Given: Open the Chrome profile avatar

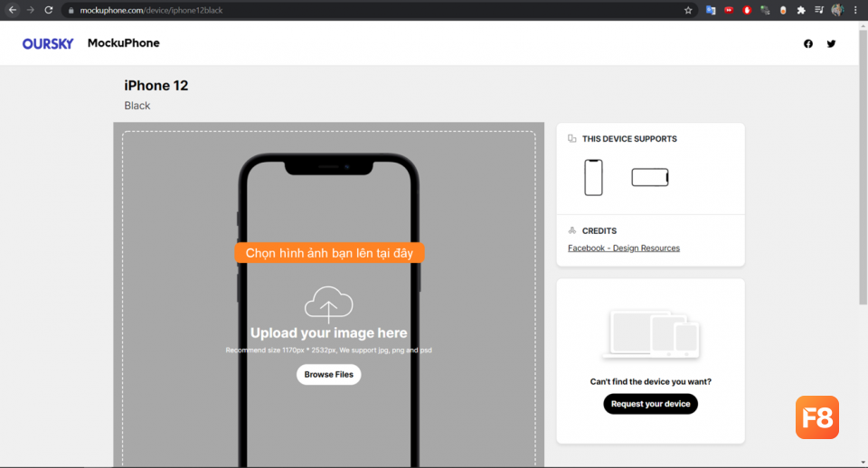Looking at the screenshot, I should coord(837,10).
